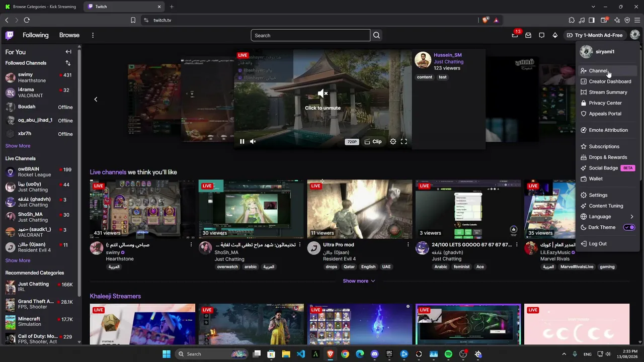Unmute using the player volume icon
Viewport: 644px width, 362px height.
[253, 142]
